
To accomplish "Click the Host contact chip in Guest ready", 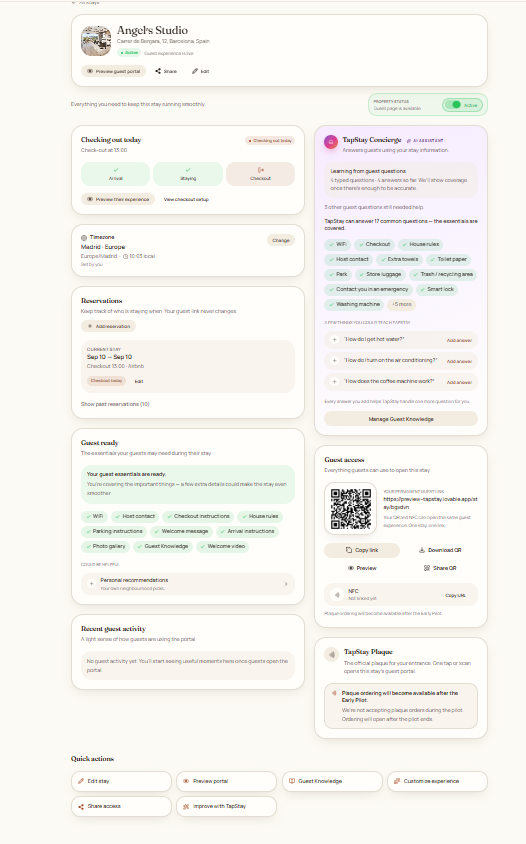I will click(135, 516).
